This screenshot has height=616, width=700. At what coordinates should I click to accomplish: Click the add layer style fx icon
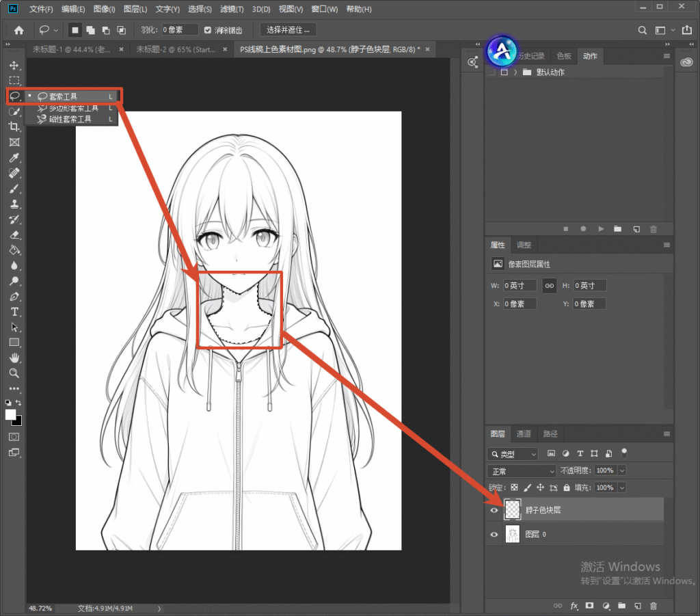574,606
